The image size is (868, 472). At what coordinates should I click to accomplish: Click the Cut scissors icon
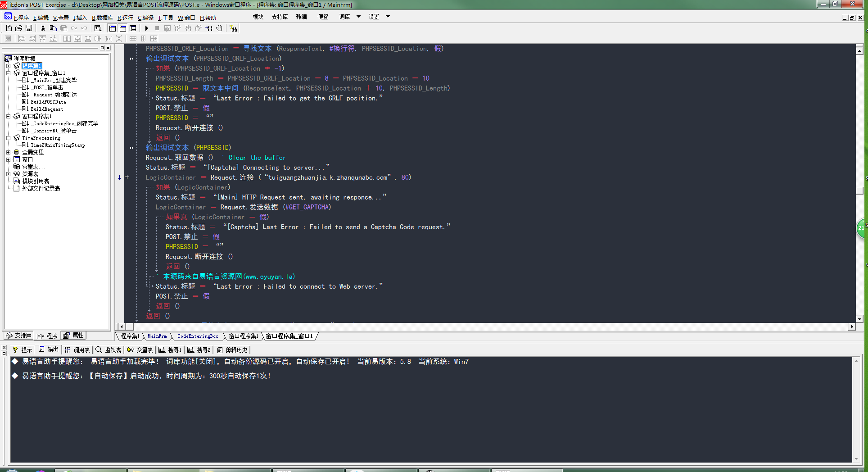pos(43,28)
